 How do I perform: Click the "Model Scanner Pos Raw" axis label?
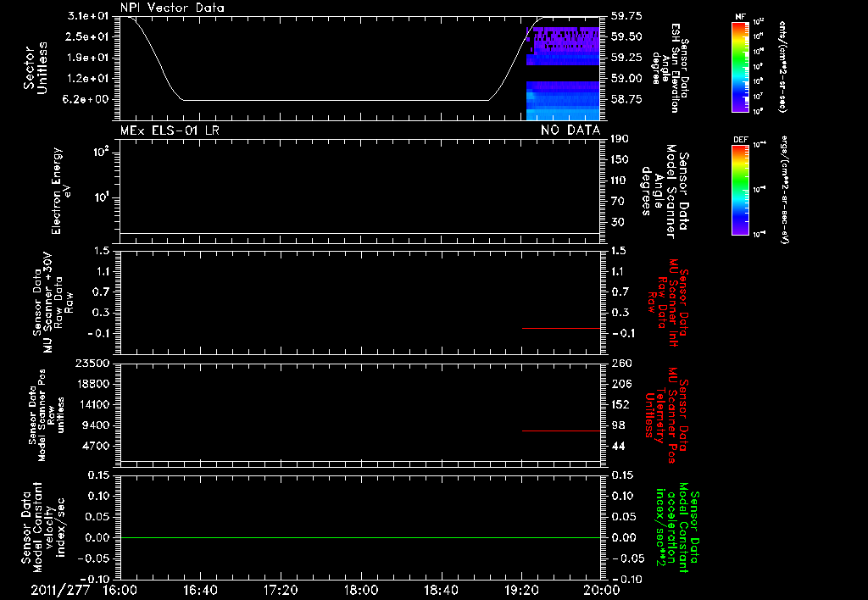tap(47, 415)
